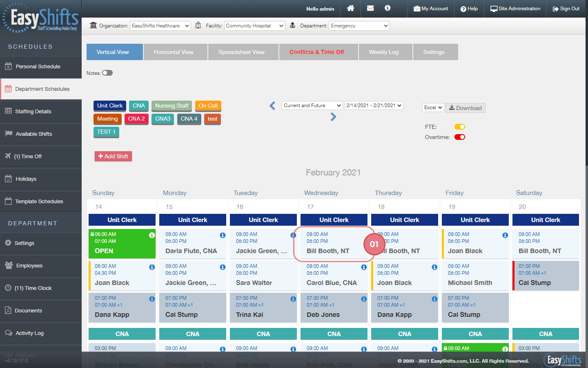Screen dimensions: 588x368
Task: Click the Download button
Action: 465,108
